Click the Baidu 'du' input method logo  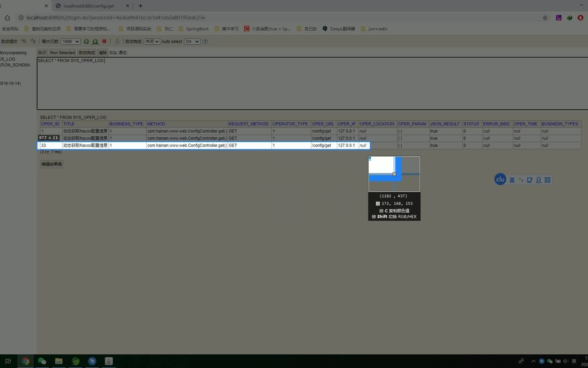tap(500, 180)
